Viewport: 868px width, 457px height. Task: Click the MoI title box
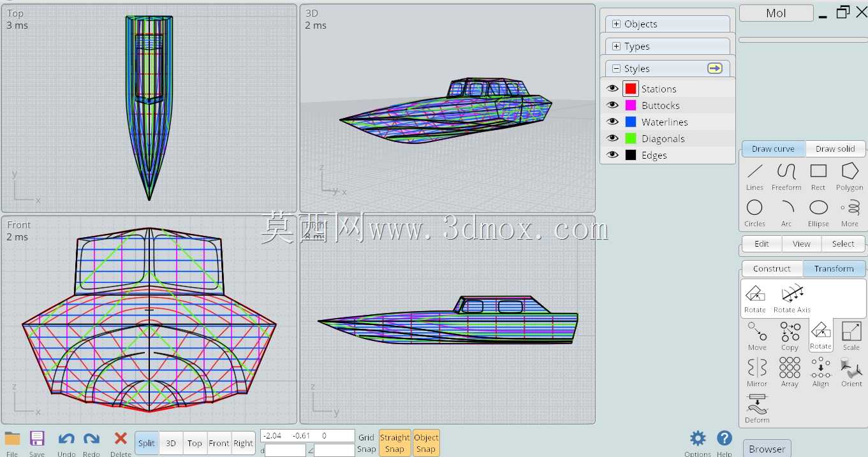(776, 13)
